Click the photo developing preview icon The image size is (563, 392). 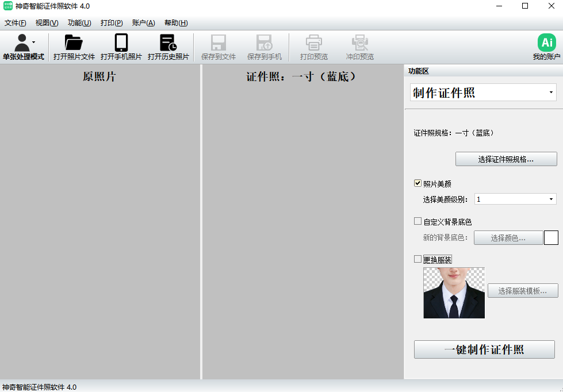360,43
